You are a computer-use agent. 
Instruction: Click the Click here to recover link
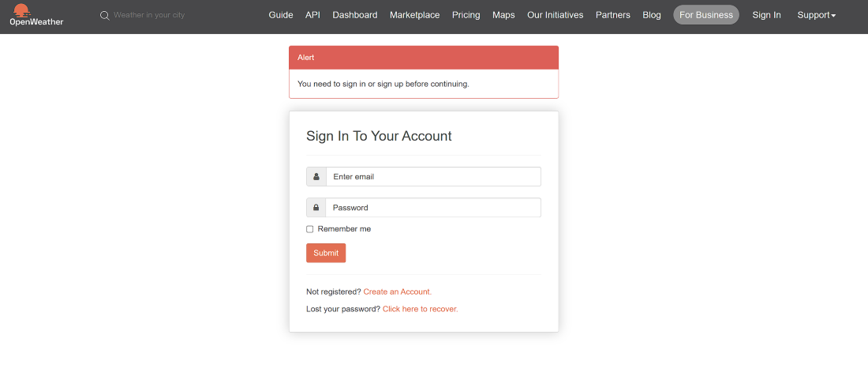click(420, 309)
